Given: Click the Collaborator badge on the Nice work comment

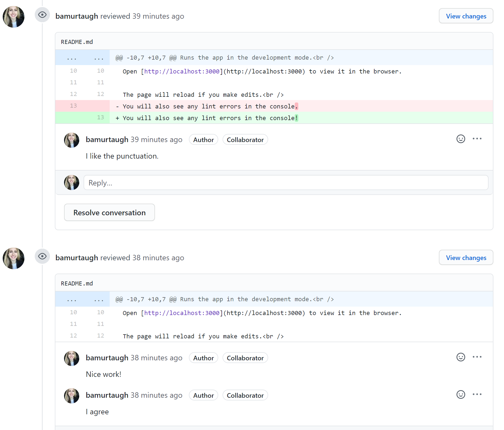Looking at the screenshot, I should (x=245, y=358).
